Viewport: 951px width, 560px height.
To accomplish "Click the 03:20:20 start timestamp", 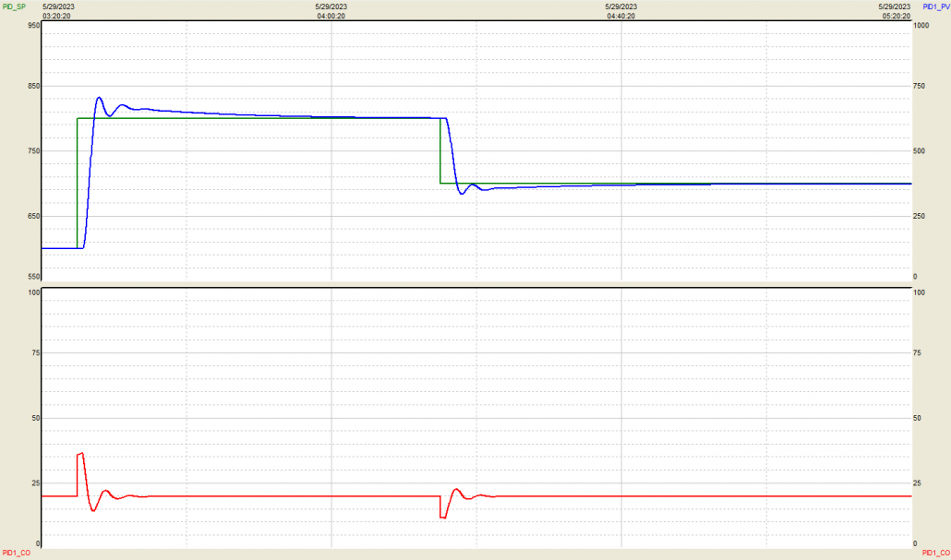I will coord(58,16).
